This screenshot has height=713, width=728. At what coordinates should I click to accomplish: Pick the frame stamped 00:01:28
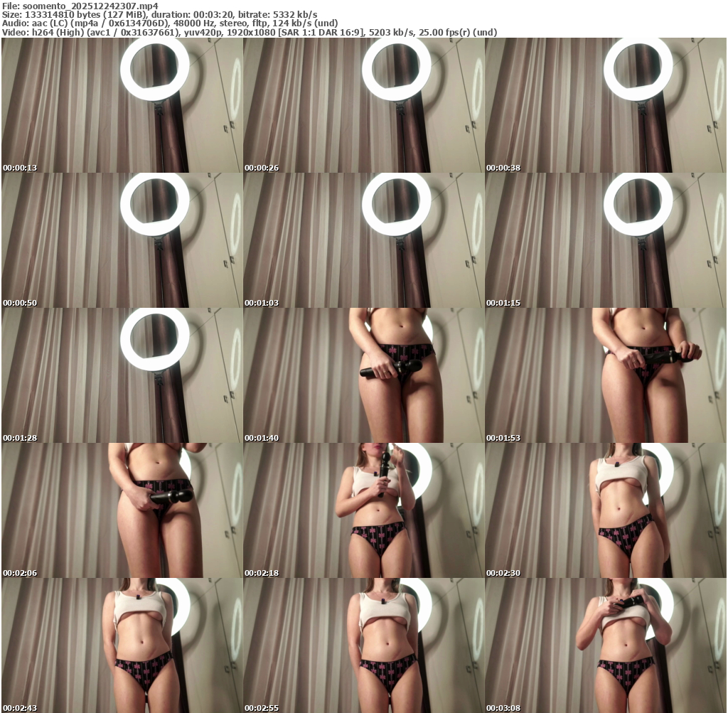tap(122, 375)
